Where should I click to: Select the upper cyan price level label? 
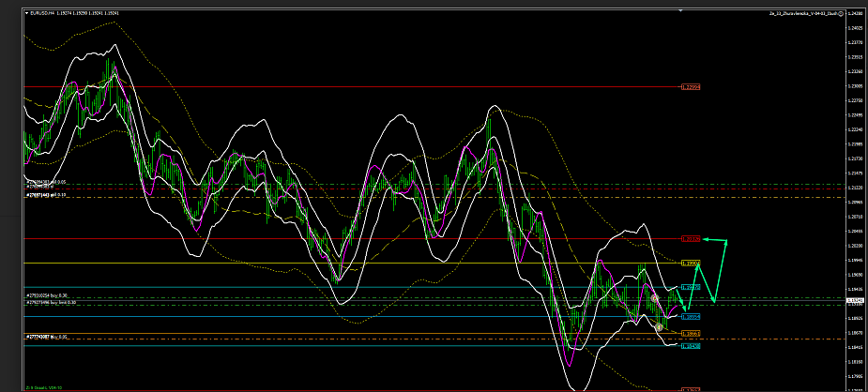[691, 287]
